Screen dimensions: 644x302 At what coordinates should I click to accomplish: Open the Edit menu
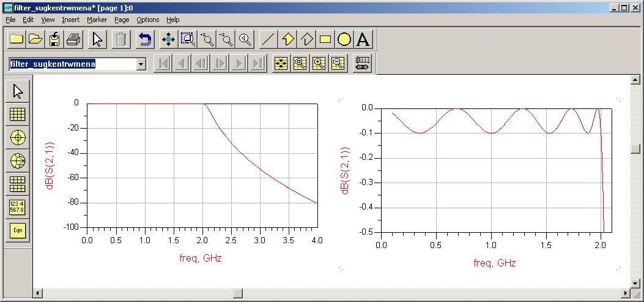point(28,20)
